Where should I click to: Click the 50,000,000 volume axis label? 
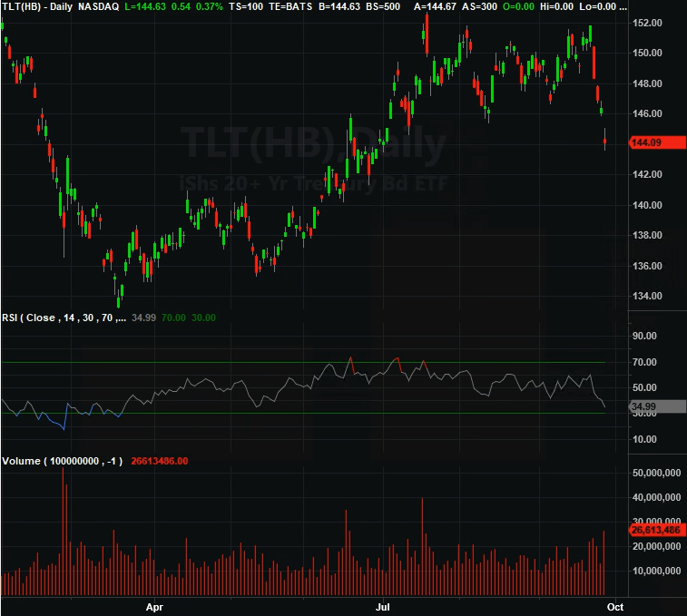point(656,474)
